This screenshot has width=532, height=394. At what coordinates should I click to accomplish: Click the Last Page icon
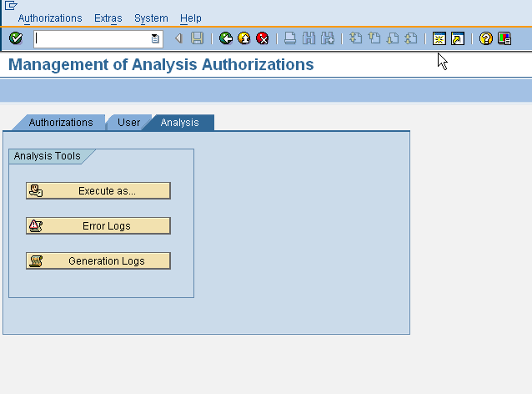coord(411,38)
